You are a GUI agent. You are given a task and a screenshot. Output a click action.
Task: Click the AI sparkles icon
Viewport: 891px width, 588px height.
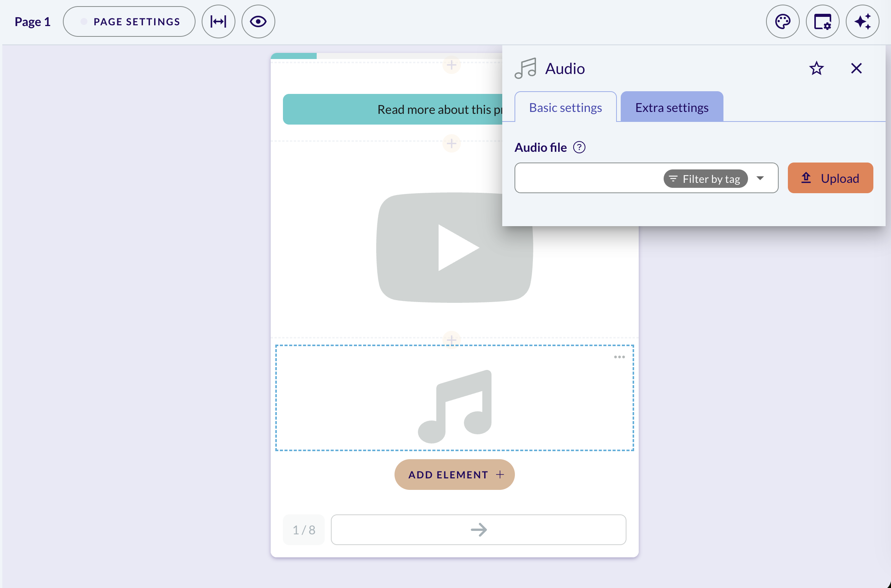(863, 21)
